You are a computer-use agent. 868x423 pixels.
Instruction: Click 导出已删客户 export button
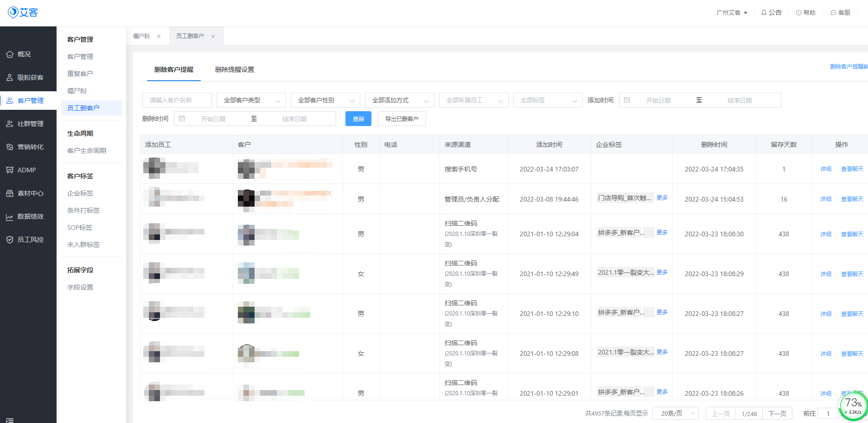tap(402, 119)
